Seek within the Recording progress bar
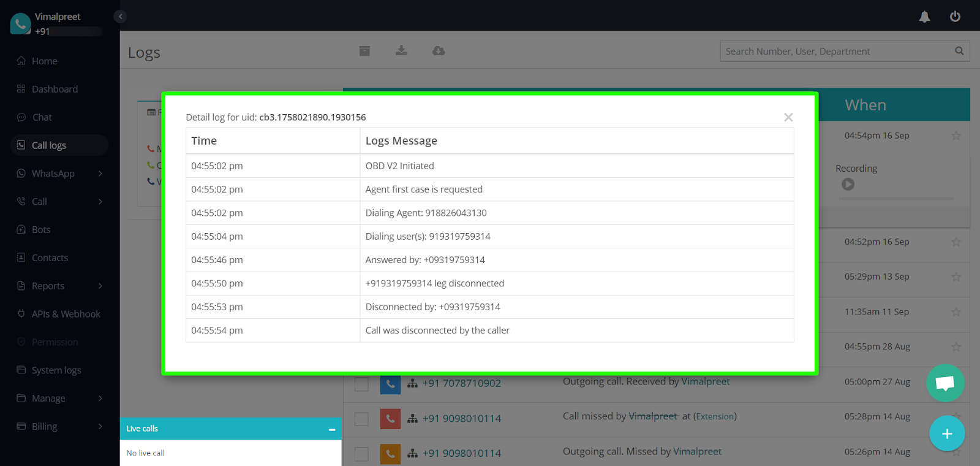 [897, 199]
